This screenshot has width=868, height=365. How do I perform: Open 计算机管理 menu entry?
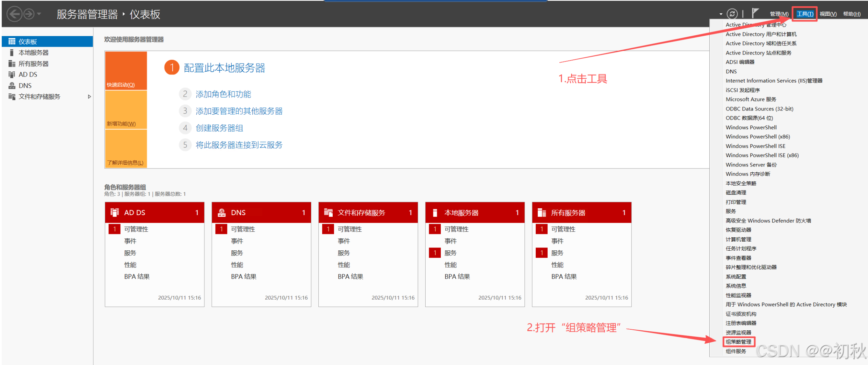[x=738, y=239]
